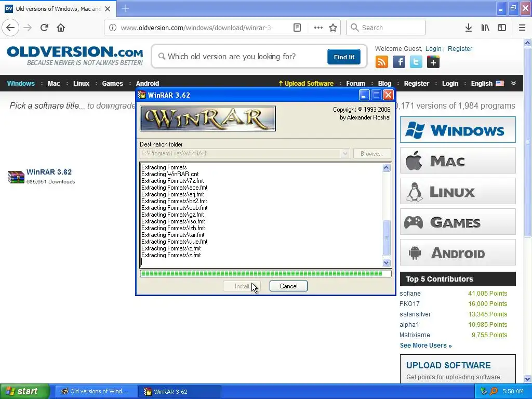Show site information icon in address bar

pos(113,28)
